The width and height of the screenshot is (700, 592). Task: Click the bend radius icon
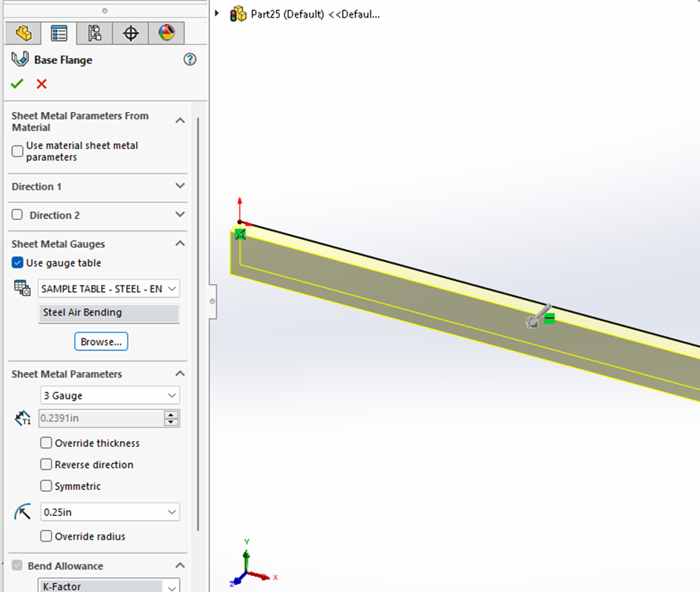pos(22,511)
